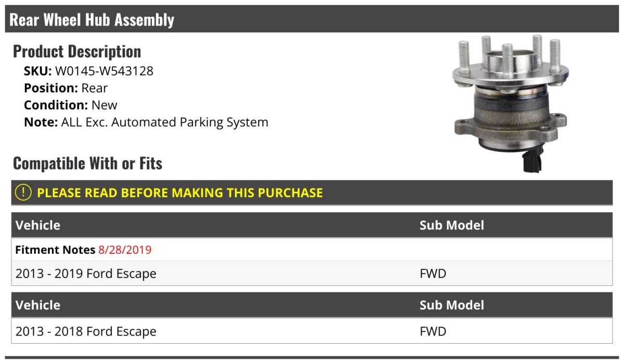Click the second Vehicle column header
This screenshot has height=364, width=624.
click(x=38, y=305)
